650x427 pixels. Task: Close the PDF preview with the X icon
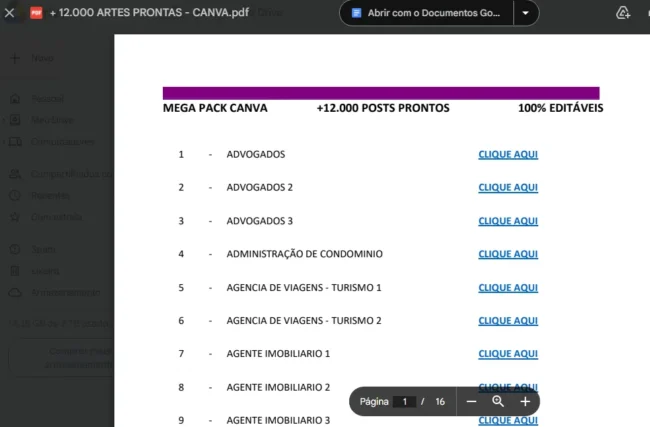click(x=9, y=13)
